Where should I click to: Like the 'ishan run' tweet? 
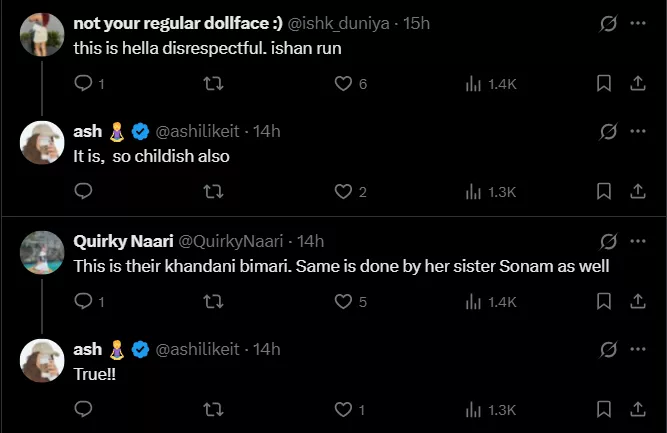343,84
